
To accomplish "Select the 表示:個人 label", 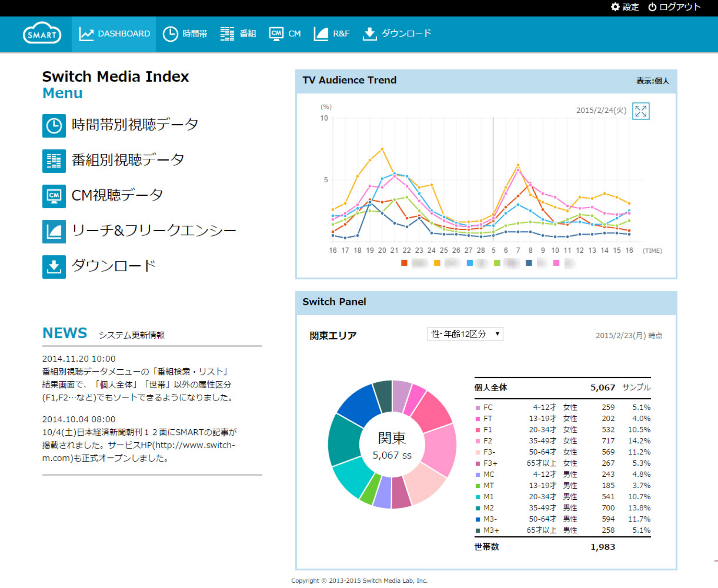I will point(653,81).
